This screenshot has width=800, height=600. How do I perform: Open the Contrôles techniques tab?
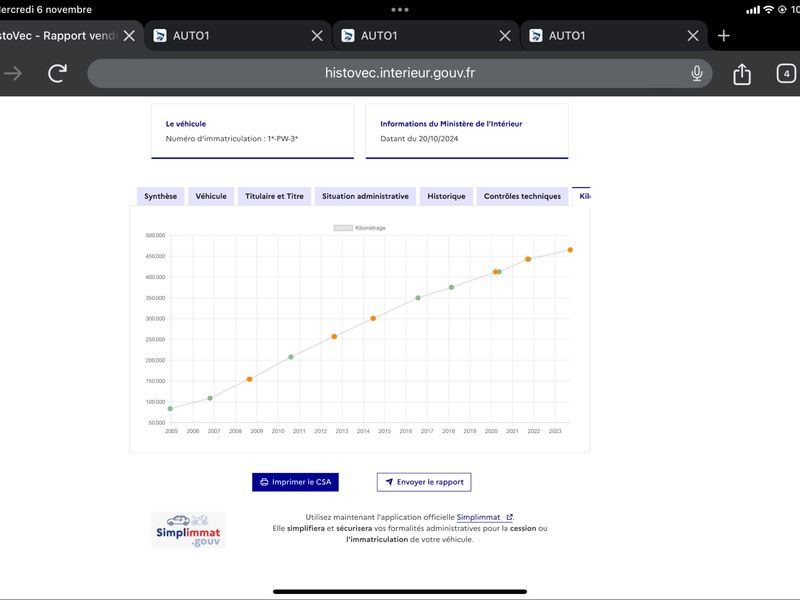[522, 196]
